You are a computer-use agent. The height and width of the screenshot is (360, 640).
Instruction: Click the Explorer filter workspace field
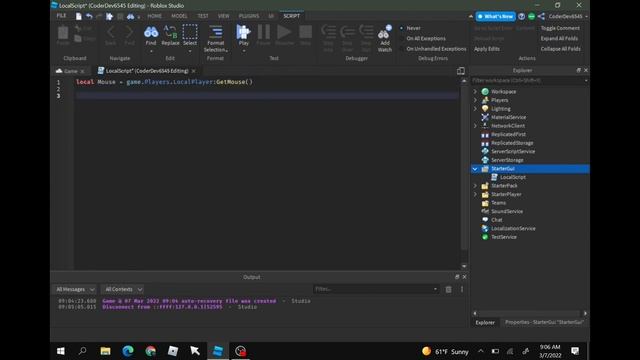[x=530, y=80]
